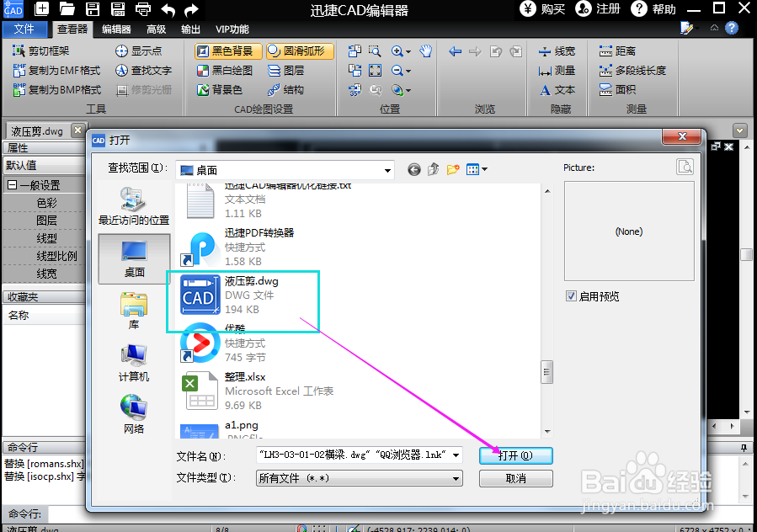The image size is (757, 532).
Task: Select 网络 in the places bar
Action: [134, 415]
